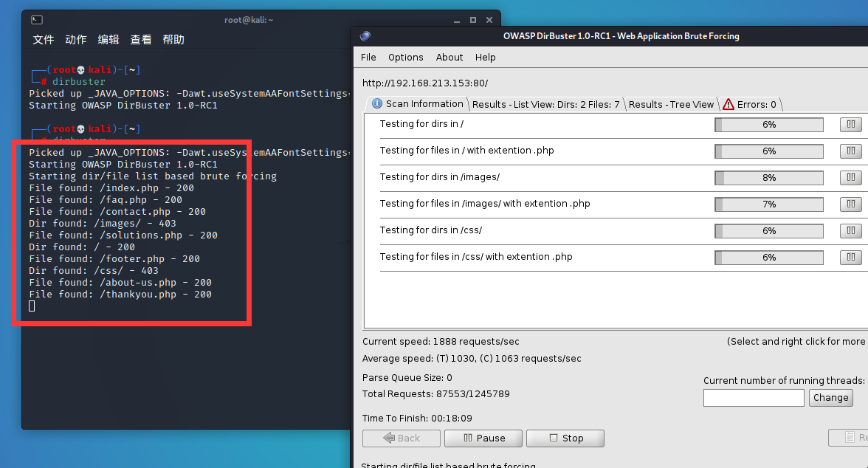Click the terminal window icon in title bar
The image size is (868, 468).
pos(37,20)
